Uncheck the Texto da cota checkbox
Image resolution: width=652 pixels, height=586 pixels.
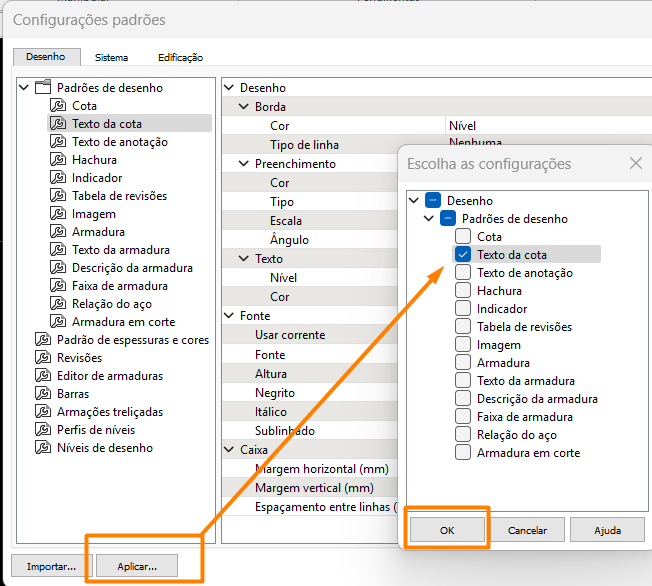coord(463,255)
